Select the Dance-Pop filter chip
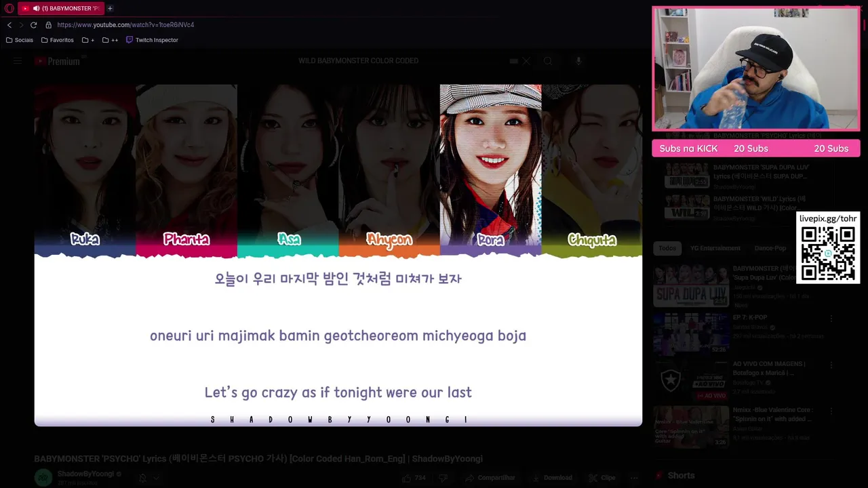 [x=770, y=248]
